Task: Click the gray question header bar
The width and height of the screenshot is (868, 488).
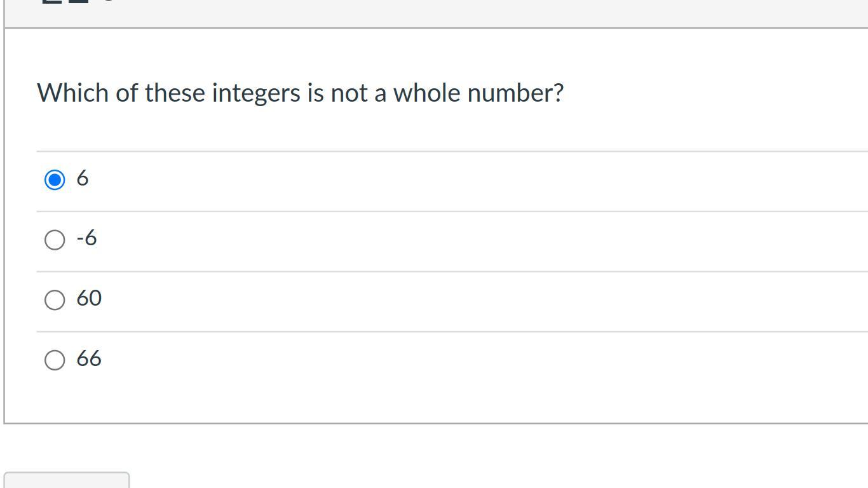Action: pyautogui.click(x=445, y=11)
